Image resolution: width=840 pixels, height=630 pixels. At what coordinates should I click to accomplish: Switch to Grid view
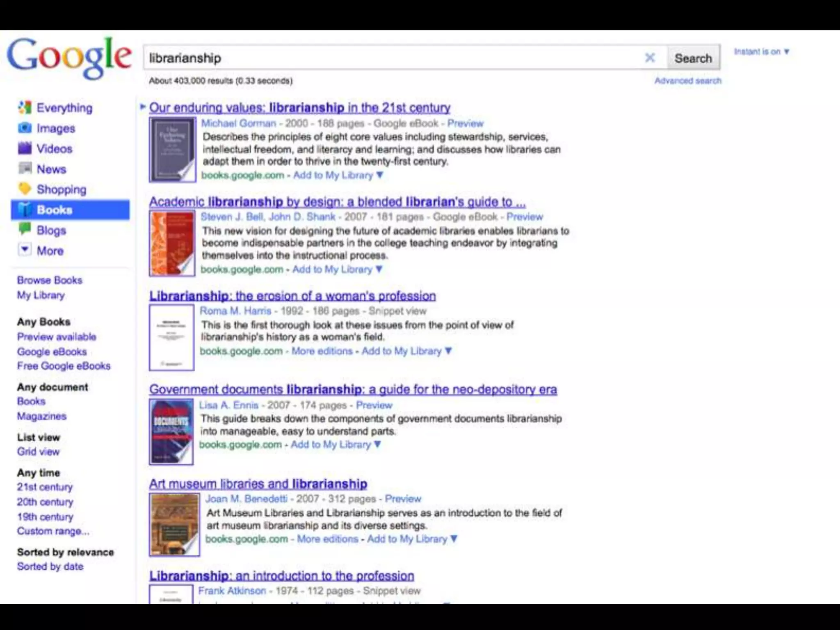pyautogui.click(x=39, y=452)
